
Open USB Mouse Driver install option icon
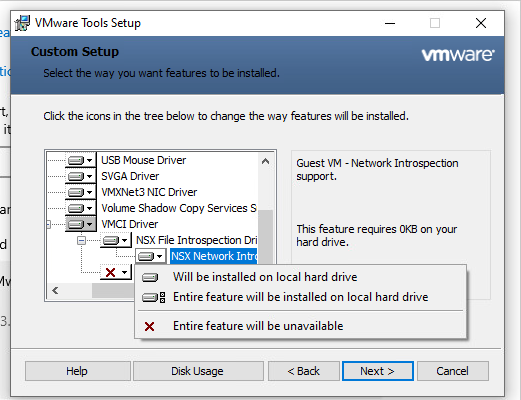coord(80,160)
